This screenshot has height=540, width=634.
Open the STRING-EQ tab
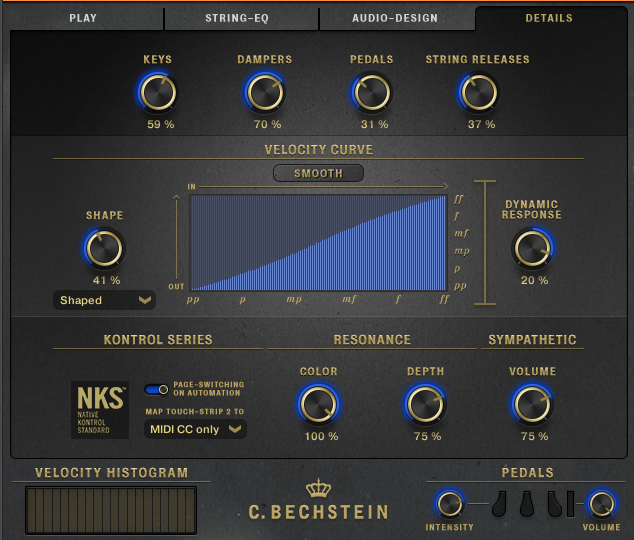pyautogui.click(x=237, y=18)
